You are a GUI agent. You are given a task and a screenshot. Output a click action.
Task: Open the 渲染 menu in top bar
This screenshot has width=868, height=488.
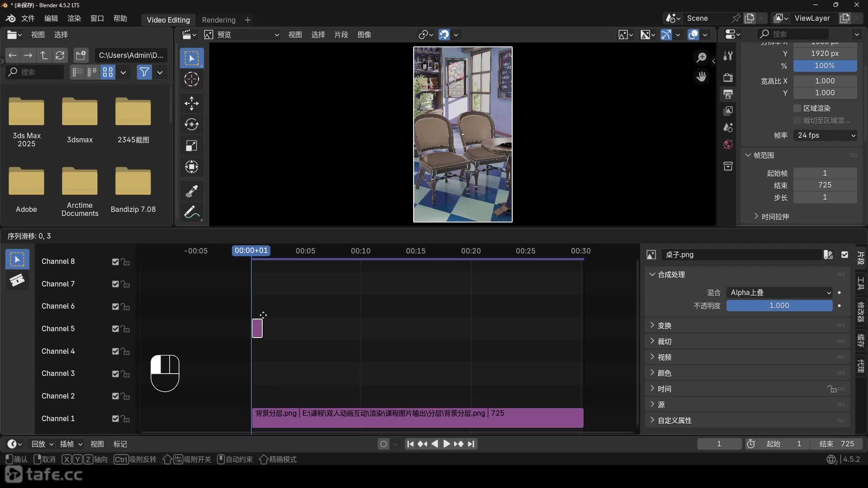pos(74,19)
